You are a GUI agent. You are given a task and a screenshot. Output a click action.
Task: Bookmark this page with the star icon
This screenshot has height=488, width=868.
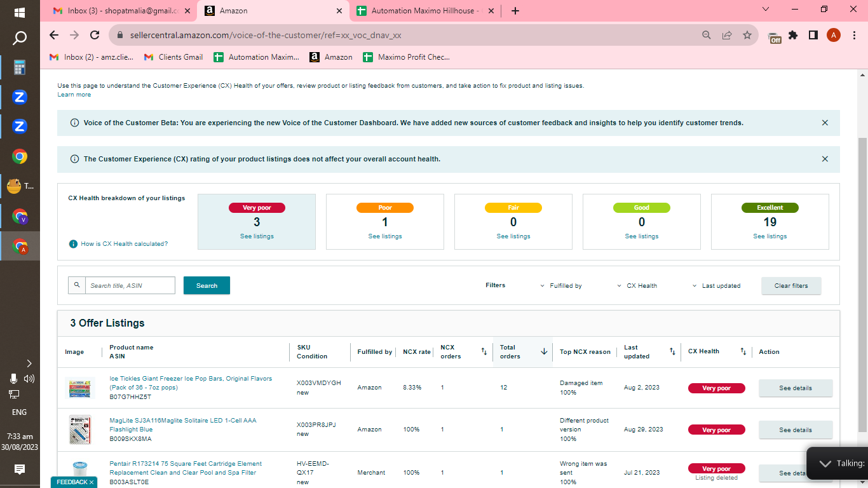(x=747, y=36)
